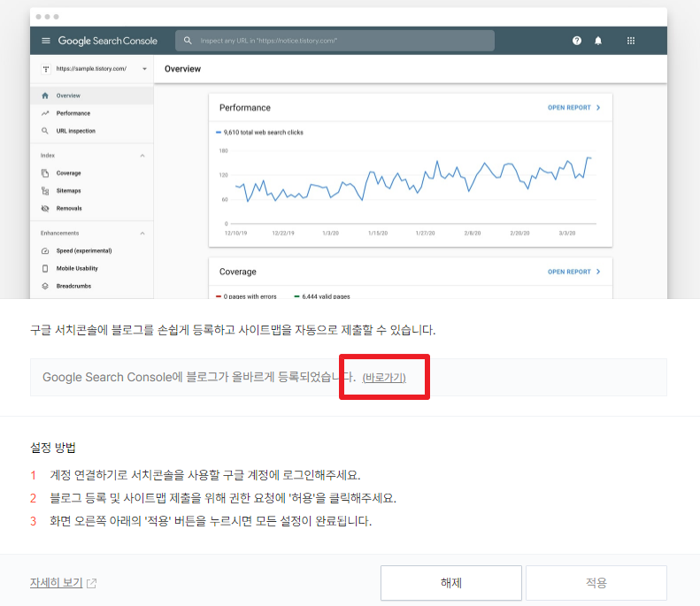700x606 pixels.
Task: Click the Removals hidden-eye icon
Action: (x=45, y=209)
